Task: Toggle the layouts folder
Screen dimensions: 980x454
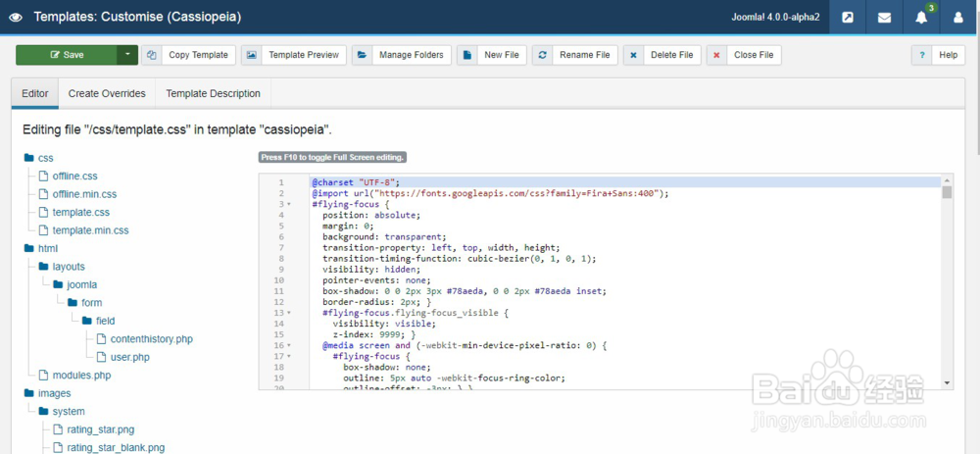Action: (x=62, y=267)
